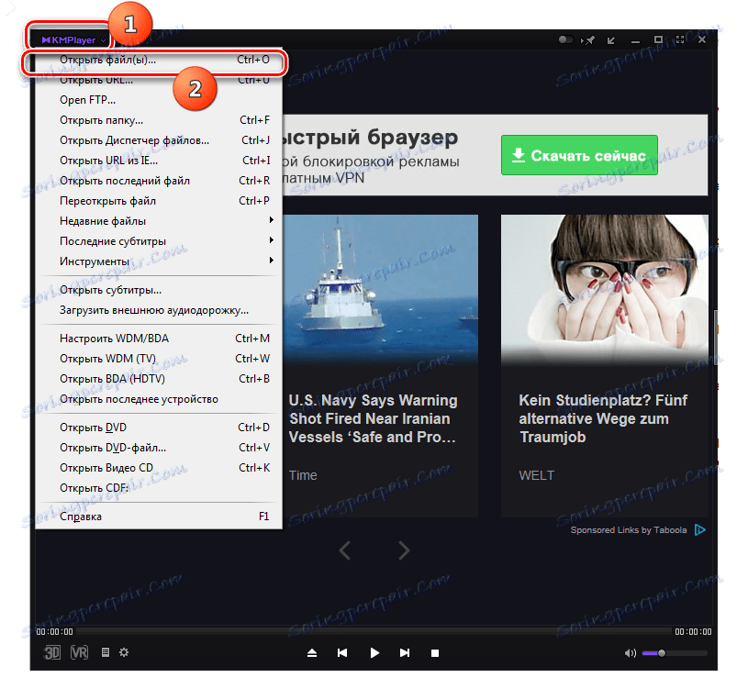Skip to previous track
This screenshot has width=748, height=700.
(342, 653)
